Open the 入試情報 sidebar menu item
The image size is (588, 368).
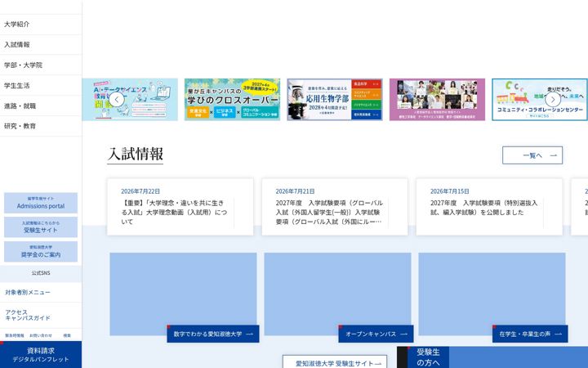tap(41, 45)
